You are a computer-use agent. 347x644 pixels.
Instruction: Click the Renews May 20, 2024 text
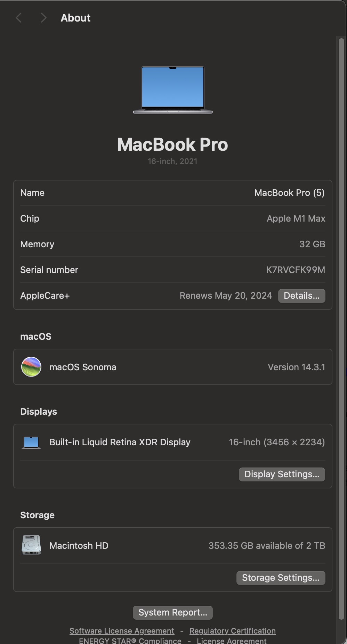(226, 296)
